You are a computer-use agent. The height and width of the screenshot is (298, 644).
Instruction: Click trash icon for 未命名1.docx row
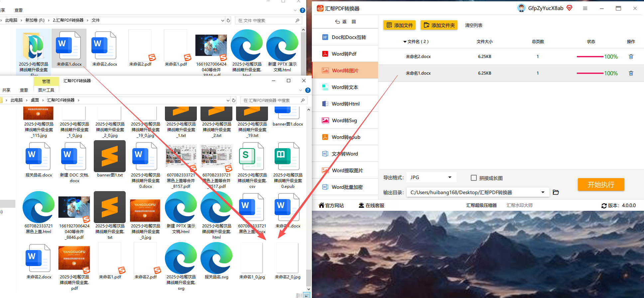(x=631, y=73)
